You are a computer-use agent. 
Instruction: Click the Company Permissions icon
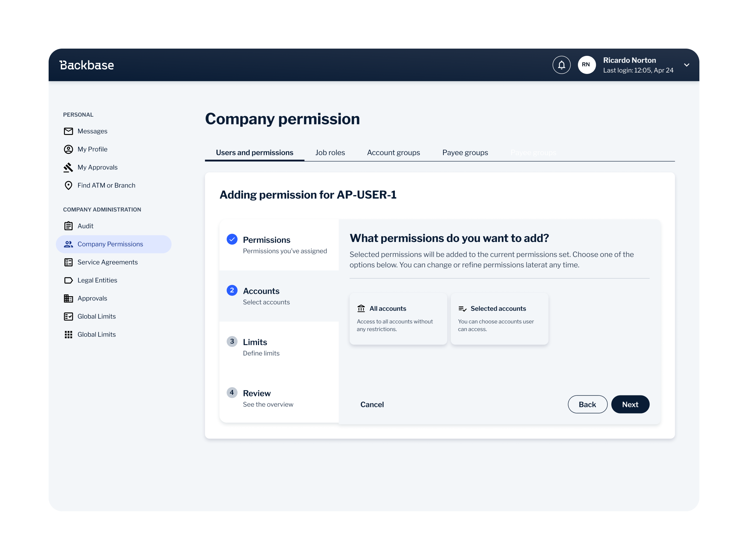[69, 243]
